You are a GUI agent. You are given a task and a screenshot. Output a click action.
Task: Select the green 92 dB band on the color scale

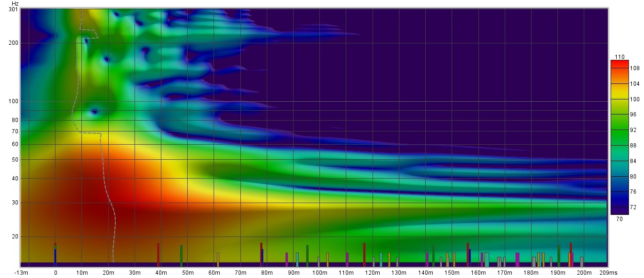tap(619, 130)
